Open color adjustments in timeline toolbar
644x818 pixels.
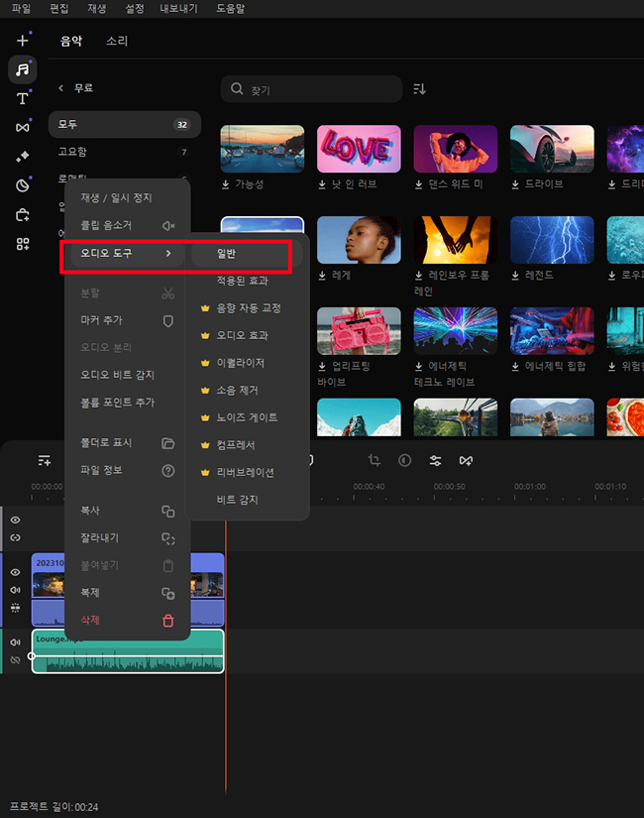pos(404,460)
